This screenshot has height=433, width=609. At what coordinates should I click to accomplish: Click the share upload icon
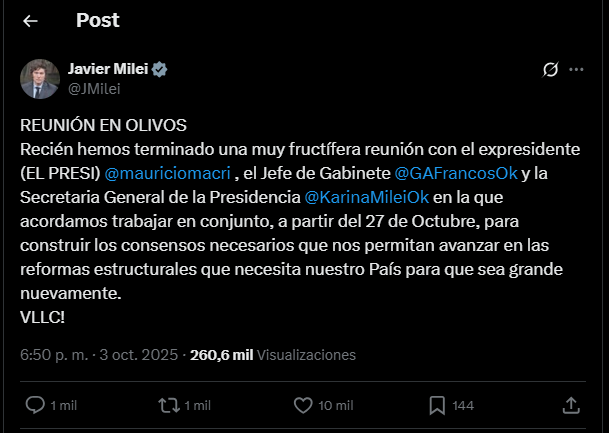point(571,405)
